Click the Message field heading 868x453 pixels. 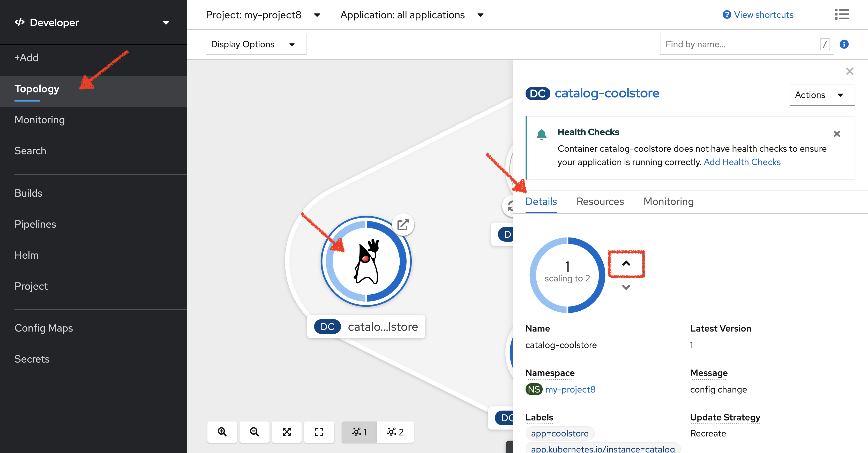coord(709,373)
